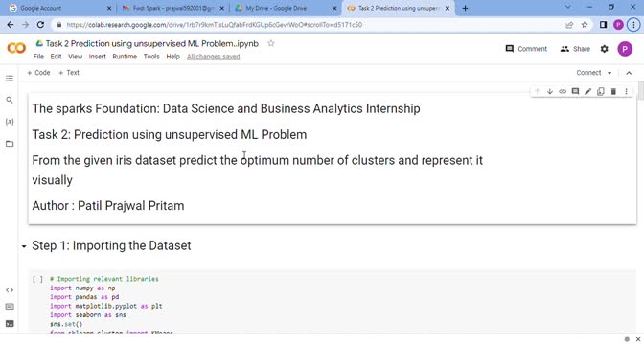Collapse the header with the caret arrow
This screenshot has height=345, width=644.
click(x=629, y=73)
